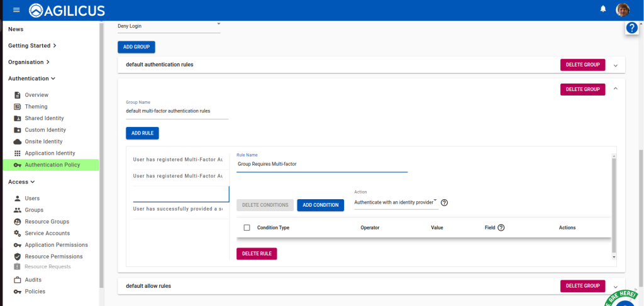Click the Field column help icon

[501, 227]
